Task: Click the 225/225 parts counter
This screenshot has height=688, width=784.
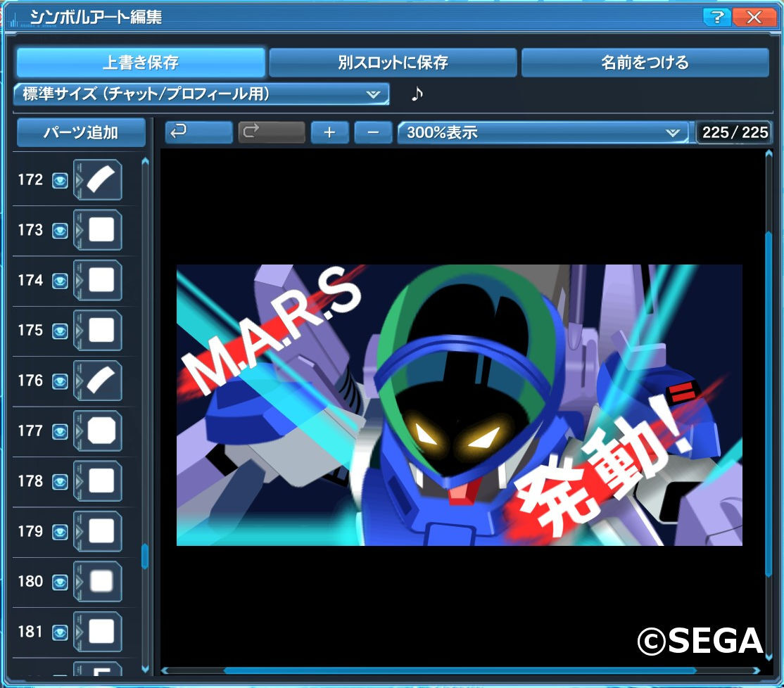Action: (x=735, y=132)
